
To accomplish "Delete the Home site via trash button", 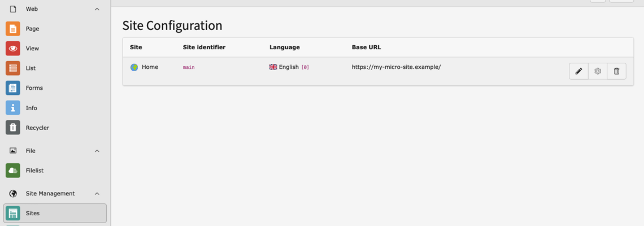I will point(616,71).
